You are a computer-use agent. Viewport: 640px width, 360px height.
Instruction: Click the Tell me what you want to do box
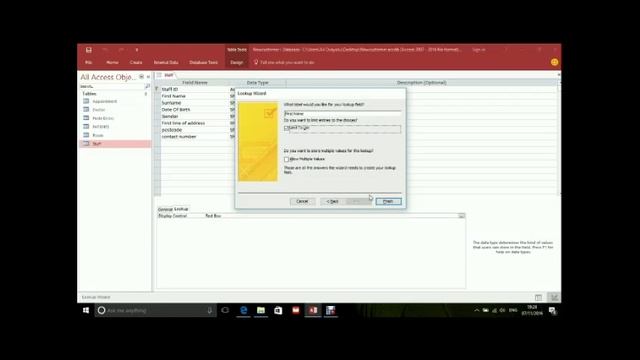click(x=287, y=62)
